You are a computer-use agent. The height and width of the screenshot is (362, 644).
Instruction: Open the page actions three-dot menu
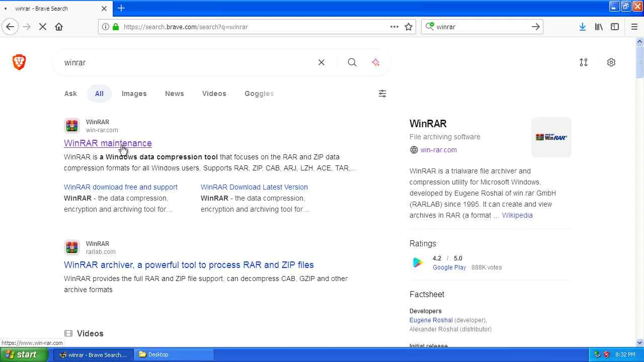point(394,27)
